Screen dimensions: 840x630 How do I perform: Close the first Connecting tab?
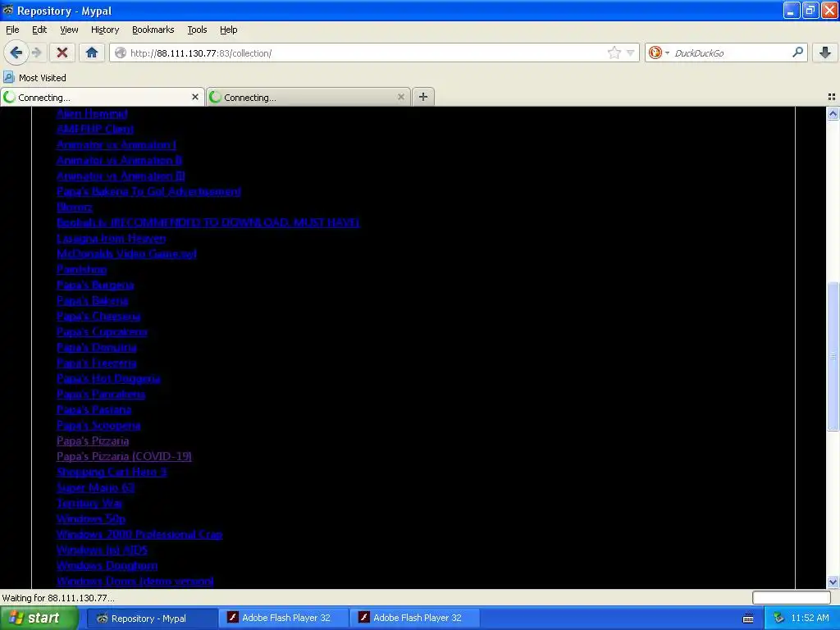(x=195, y=97)
